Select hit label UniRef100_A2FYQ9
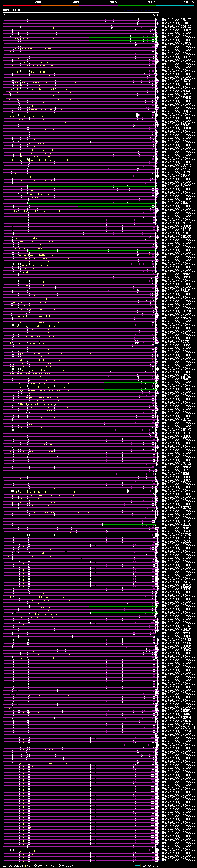The height and width of the screenshot is (868, 197). tap(177, 433)
